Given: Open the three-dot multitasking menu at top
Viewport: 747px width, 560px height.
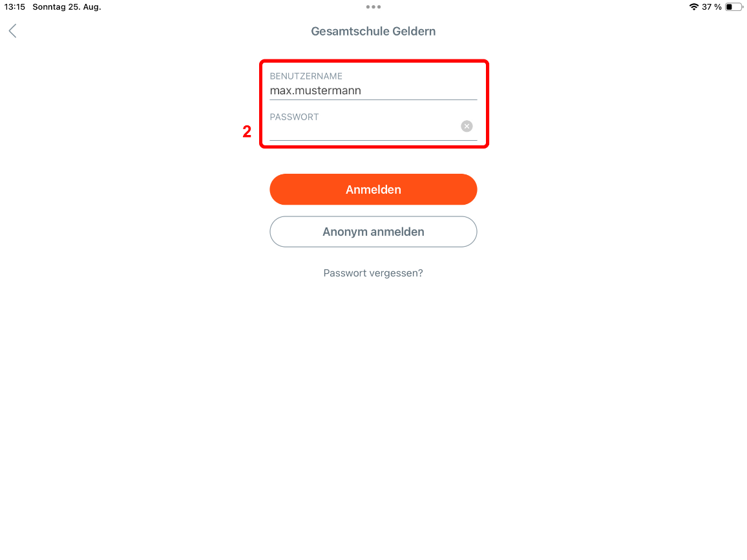Looking at the screenshot, I should tap(373, 6).
